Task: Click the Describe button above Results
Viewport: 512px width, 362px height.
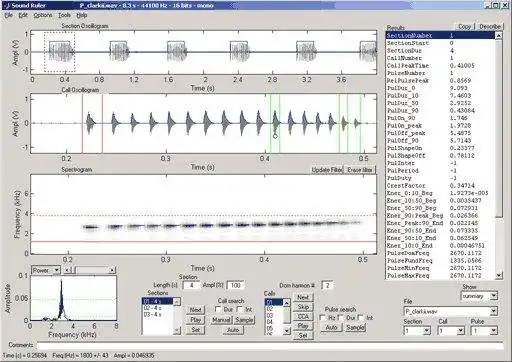Action: (x=489, y=27)
